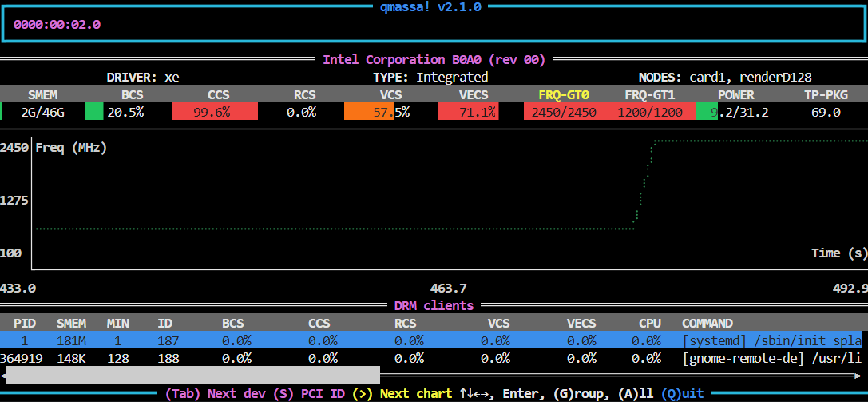The width and height of the screenshot is (868, 402).
Task: Click the (S) PCI ID shortcut
Action: coord(310,394)
